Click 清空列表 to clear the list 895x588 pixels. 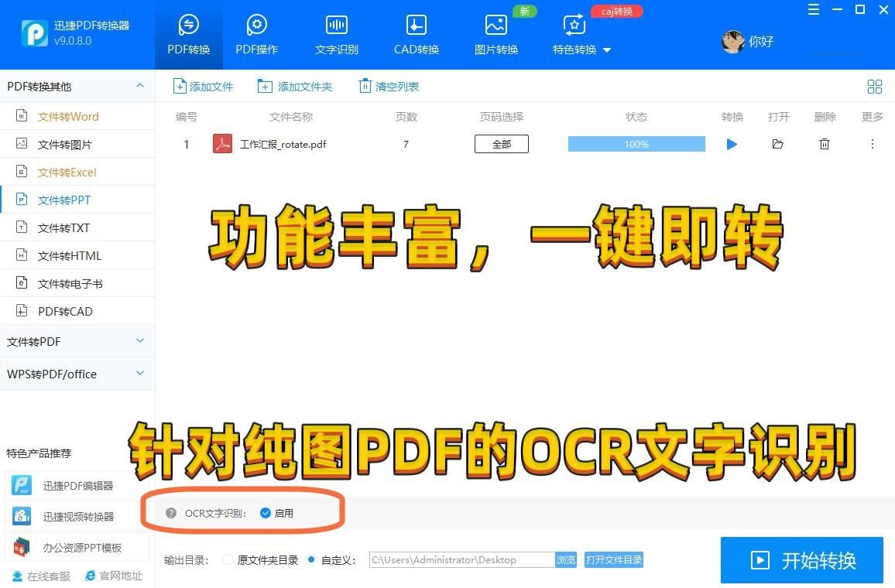(389, 87)
